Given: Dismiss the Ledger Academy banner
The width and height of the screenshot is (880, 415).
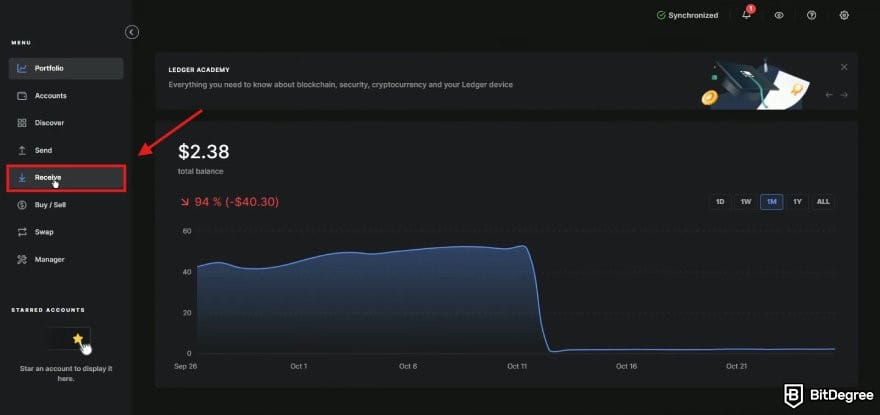Looking at the screenshot, I should tap(844, 67).
